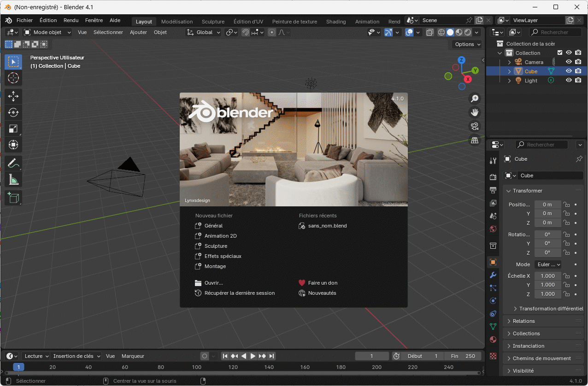Viewport: 588px width, 386px height.
Task: Open the Rendu menu
Action: (x=71, y=20)
